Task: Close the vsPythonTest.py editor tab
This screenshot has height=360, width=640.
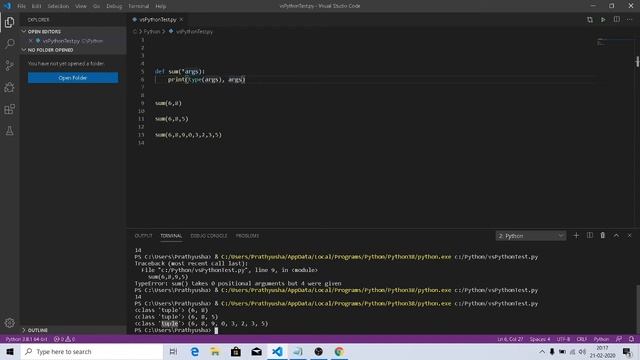Action: click(181, 20)
